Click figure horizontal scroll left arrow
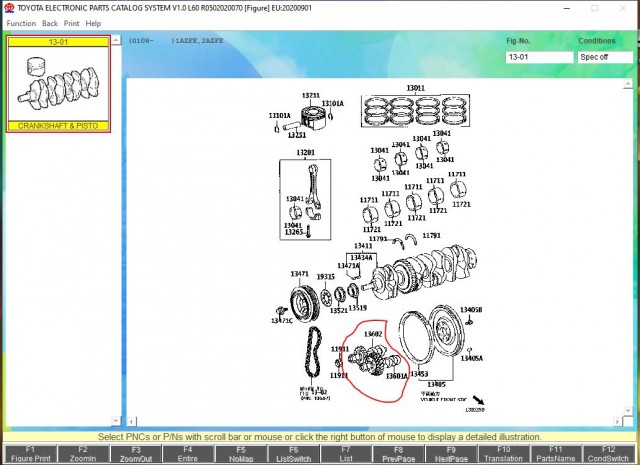The height and width of the screenshot is (465, 640). (x=131, y=421)
